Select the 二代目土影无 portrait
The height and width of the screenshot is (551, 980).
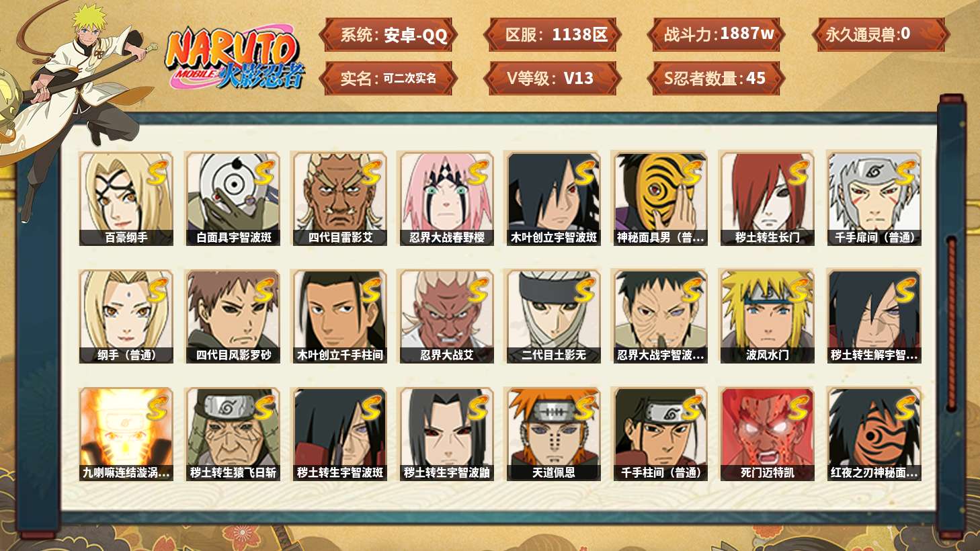coord(553,316)
